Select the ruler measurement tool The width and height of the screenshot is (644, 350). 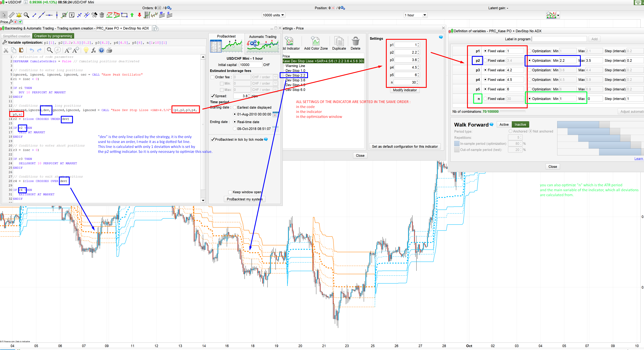(11, 15)
